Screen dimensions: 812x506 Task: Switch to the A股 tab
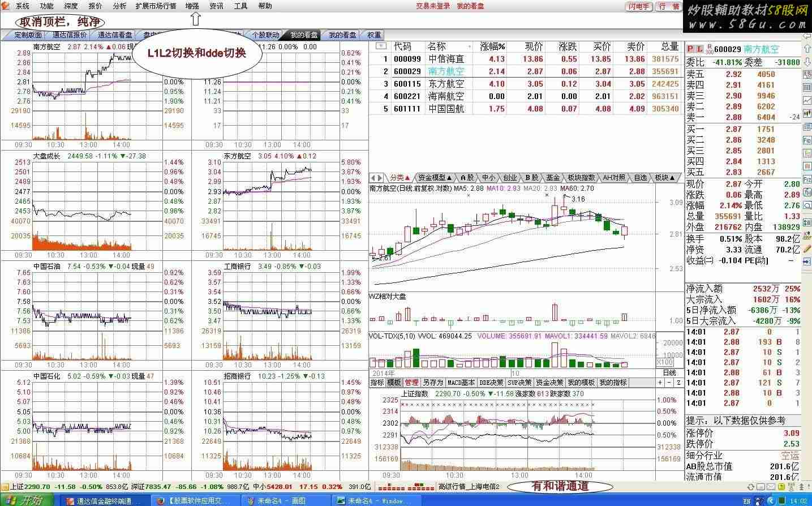(467, 178)
